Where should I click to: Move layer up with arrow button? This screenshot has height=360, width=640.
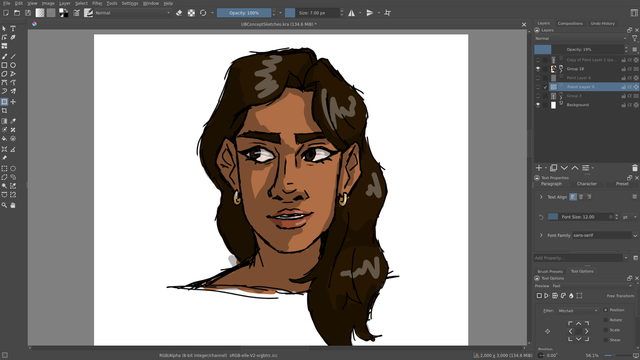click(575, 168)
